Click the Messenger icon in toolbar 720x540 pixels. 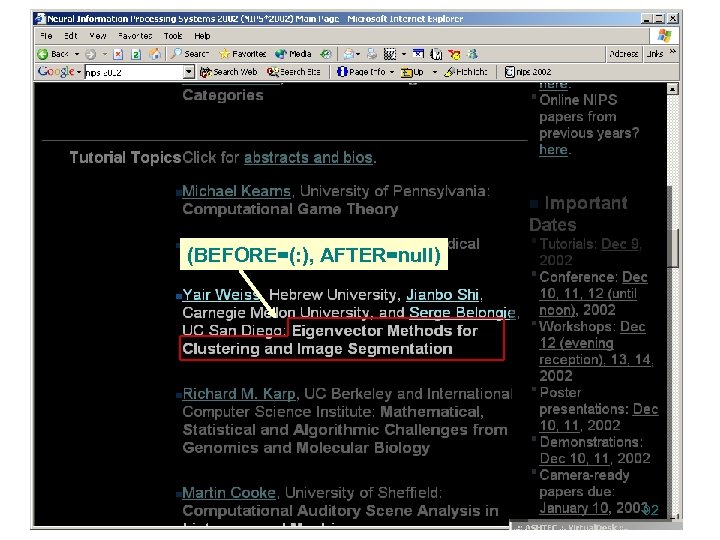[x=472, y=54]
